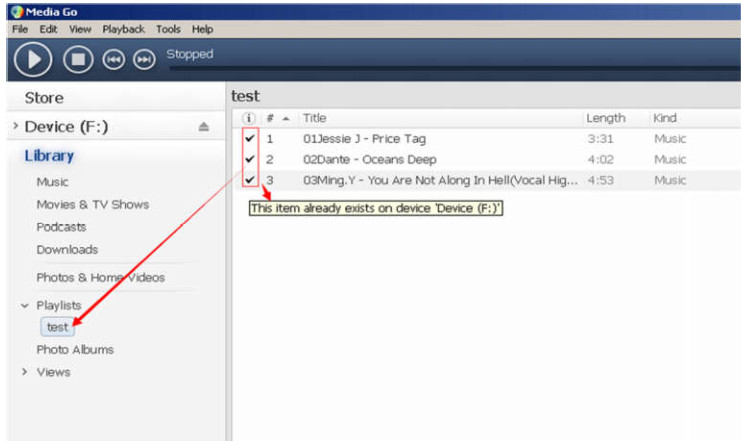Open the File menu

[x=20, y=29]
